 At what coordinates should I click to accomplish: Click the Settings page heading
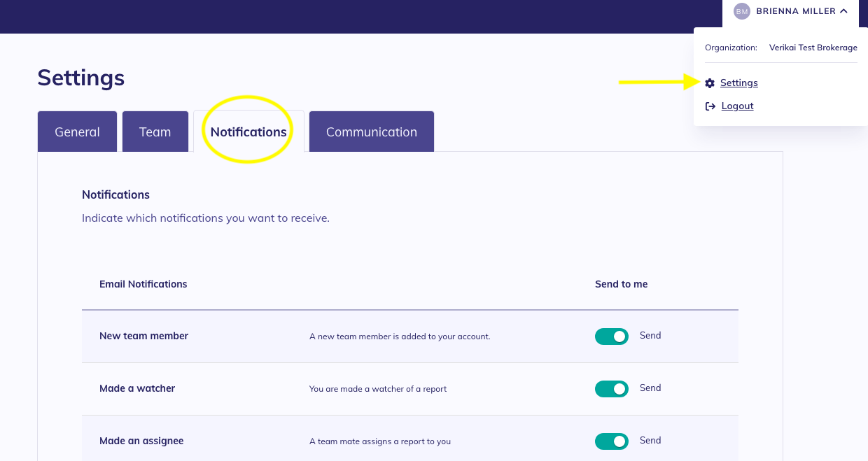(81, 78)
